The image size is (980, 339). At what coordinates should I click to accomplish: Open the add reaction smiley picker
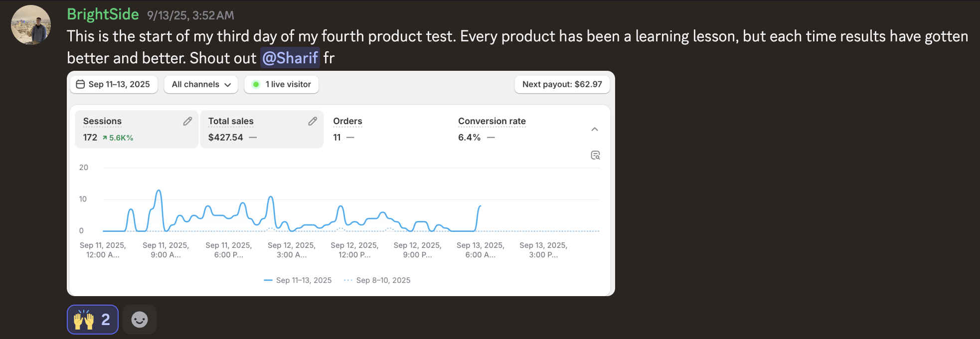[140, 320]
